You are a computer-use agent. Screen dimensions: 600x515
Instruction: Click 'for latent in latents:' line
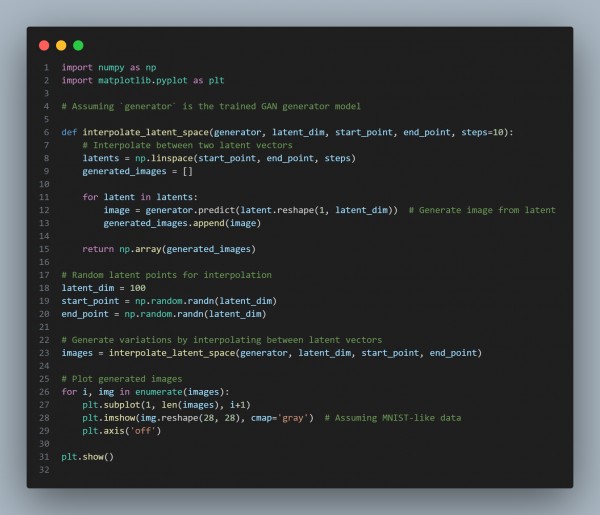point(140,197)
